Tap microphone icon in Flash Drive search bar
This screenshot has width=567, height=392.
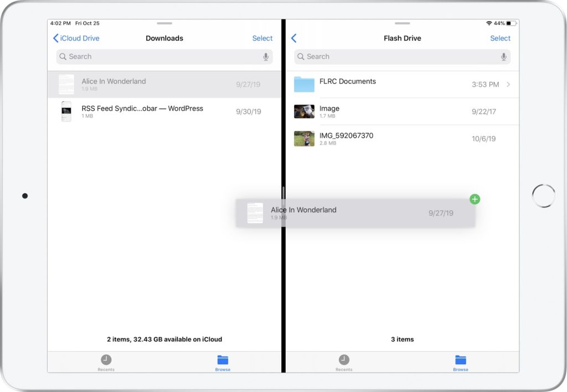tap(503, 56)
